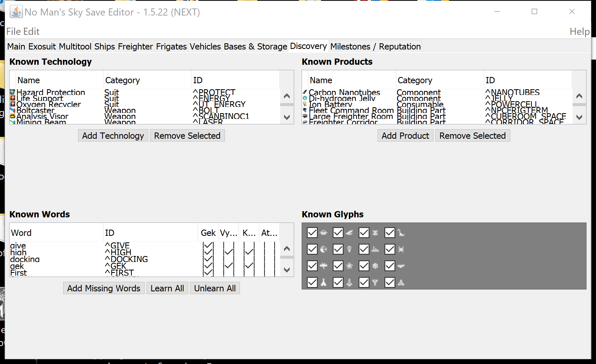Click the triangles glyph icon

pos(401,282)
